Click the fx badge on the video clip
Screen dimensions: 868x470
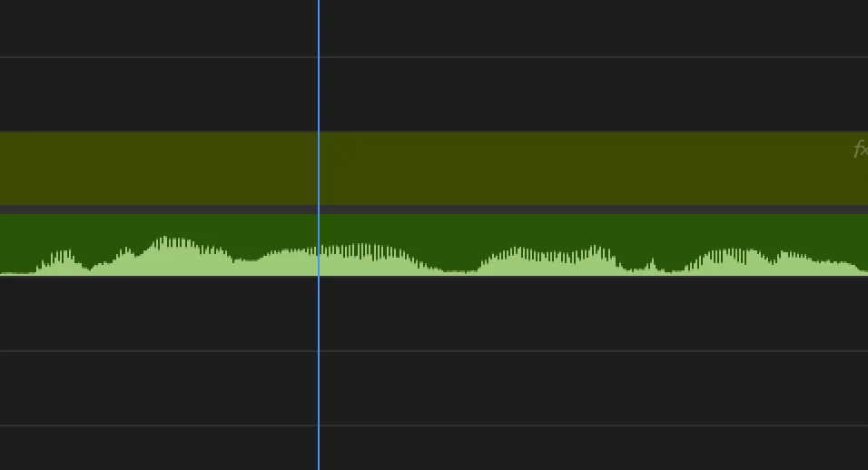861,149
